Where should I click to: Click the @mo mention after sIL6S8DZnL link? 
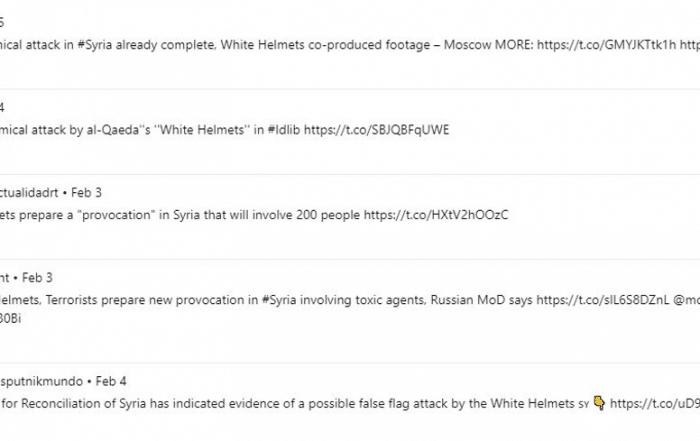coord(687,300)
